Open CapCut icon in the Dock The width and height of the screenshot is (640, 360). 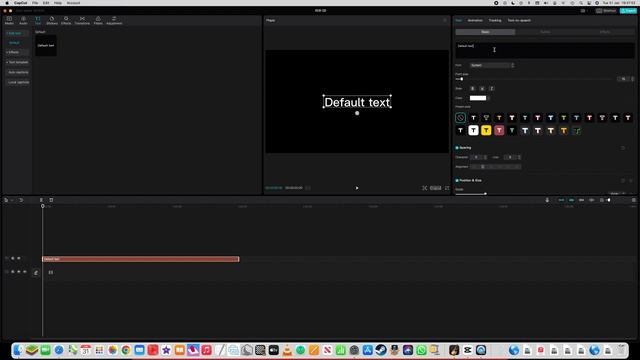coord(468,350)
